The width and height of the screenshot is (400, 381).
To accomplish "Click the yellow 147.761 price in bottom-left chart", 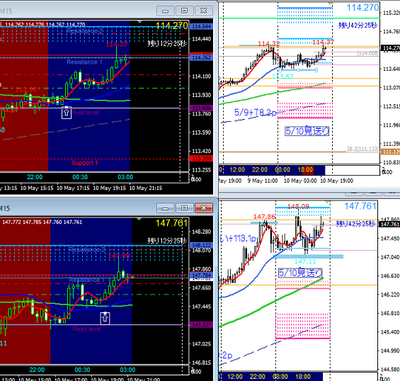I will coord(172,223).
